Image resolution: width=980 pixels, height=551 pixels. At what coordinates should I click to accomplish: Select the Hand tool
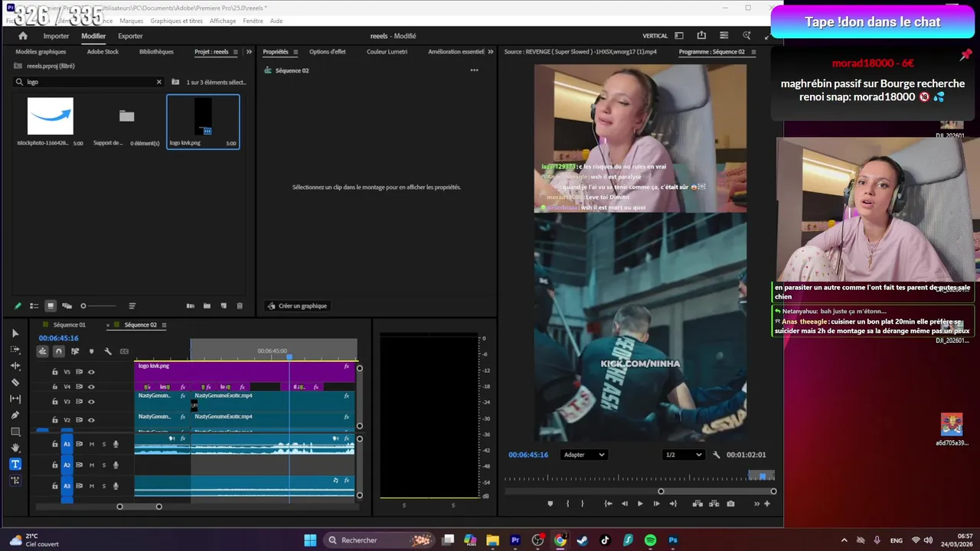15,448
